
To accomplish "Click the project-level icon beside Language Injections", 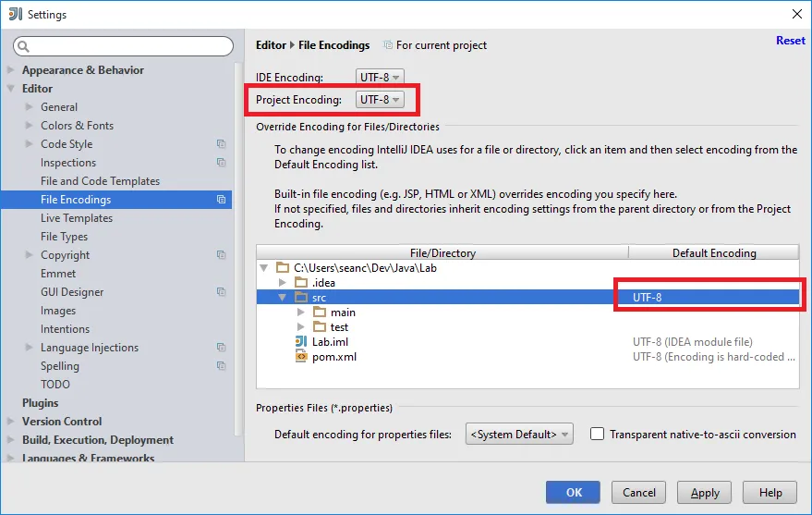I will [221, 348].
